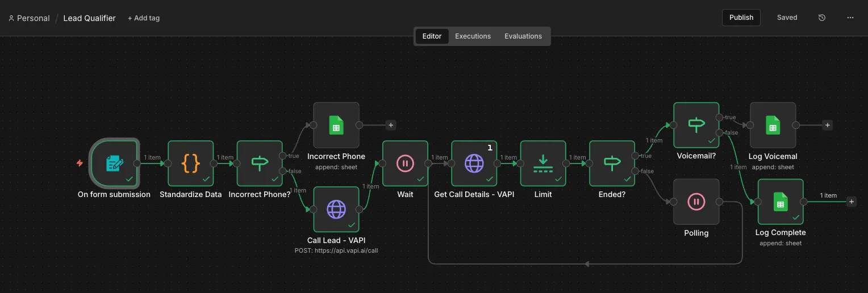Switch to the Evaluations tab
This screenshot has height=293, width=868.
click(x=523, y=36)
